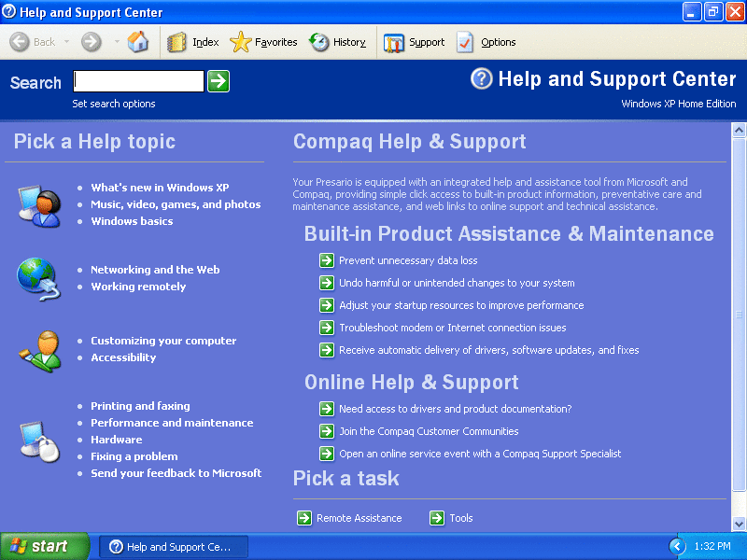
Task: Open Hardware help topic
Action: 117,440
